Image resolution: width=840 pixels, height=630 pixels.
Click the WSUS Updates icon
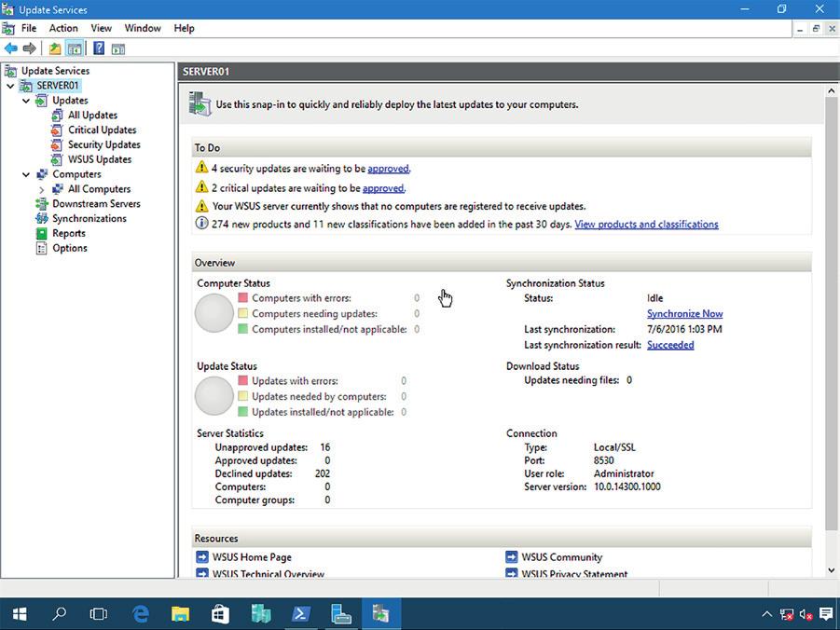[57, 159]
